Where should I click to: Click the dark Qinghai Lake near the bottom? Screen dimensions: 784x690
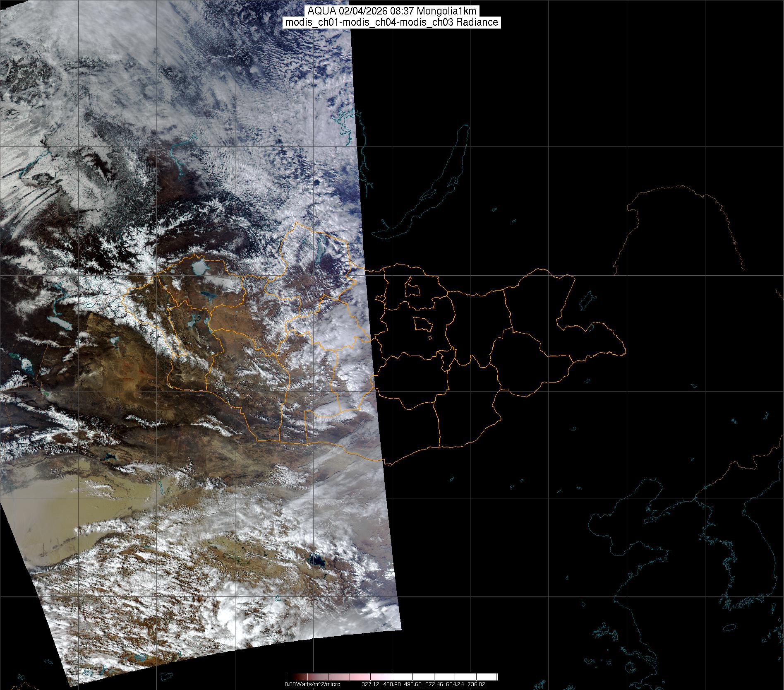pyautogui.click(x=316, y=560)
